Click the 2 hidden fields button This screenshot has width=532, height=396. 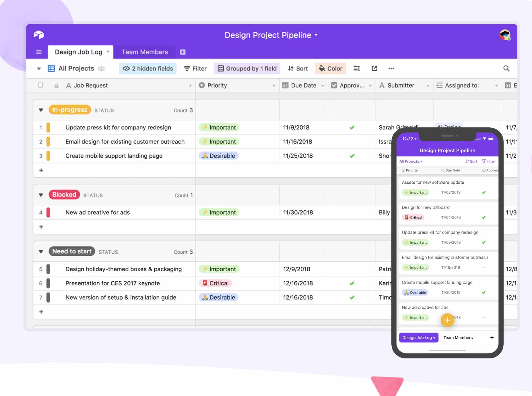147,68
